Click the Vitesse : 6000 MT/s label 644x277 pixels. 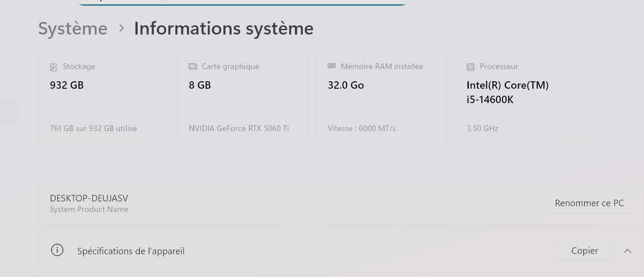point(361,128)
